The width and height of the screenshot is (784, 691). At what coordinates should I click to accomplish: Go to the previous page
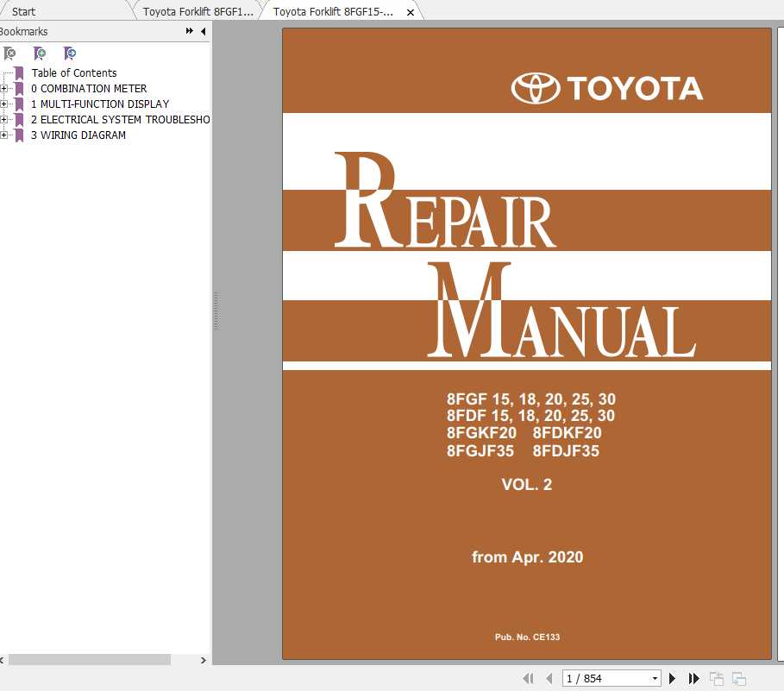point(549,678)
